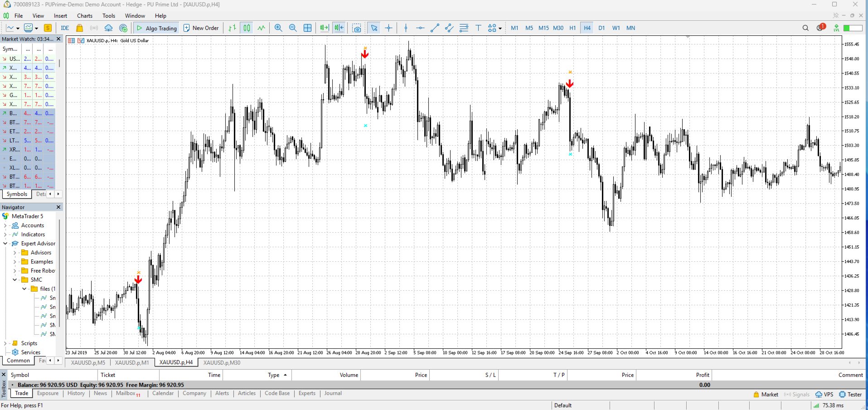This screenshot has height=410, width=868.
Task: Switch to the XAUUSD.p,M5 chart tab
Action: [x=88, y=363]
